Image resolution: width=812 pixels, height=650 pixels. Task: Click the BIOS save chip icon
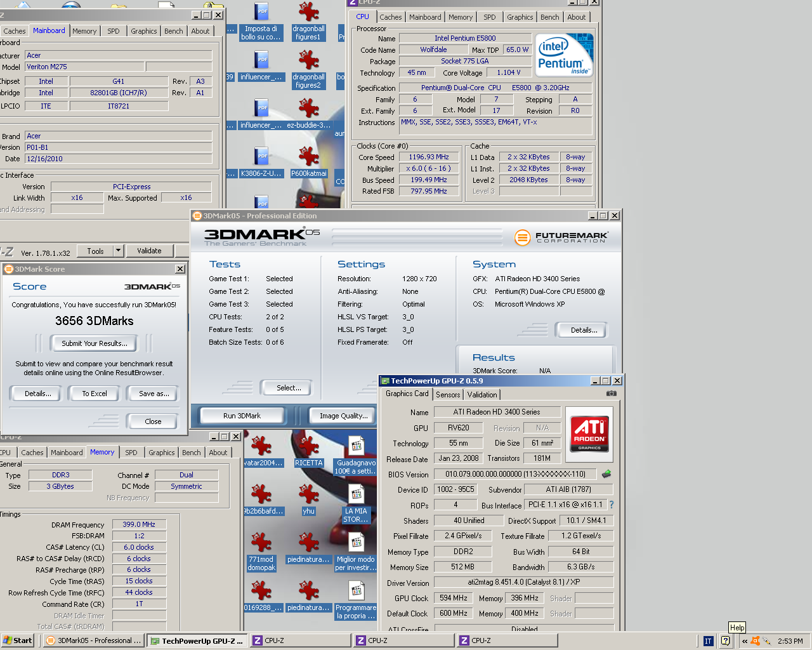pos(606,474)
